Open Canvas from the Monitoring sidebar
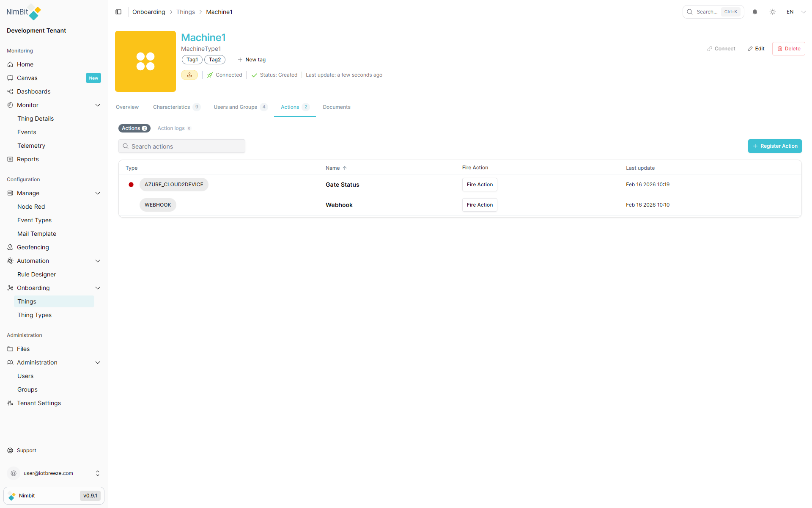This screenshot has height=508, width=812. (x=27, y=77)
